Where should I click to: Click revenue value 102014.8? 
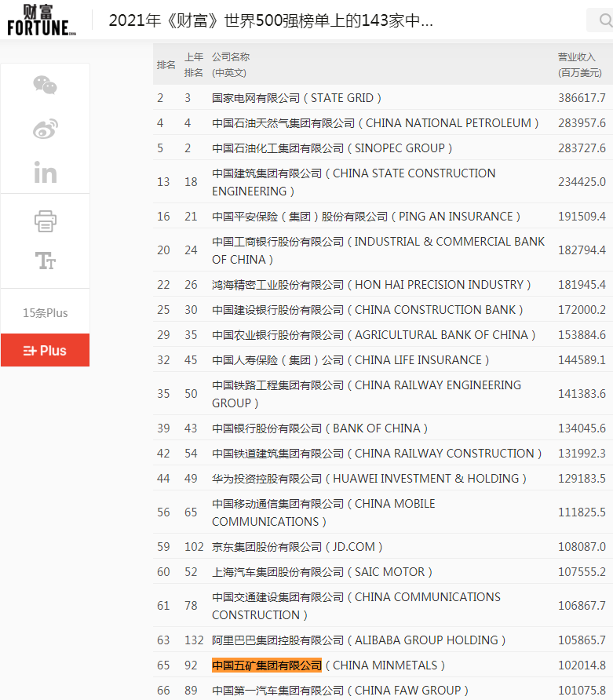click(x=582, y=665)
